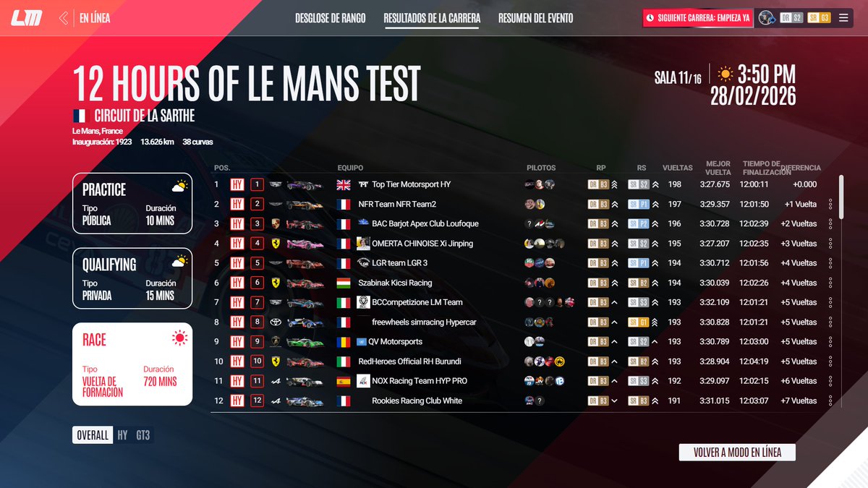Open the driver profile avatar in the header
This screenshot has width=868, height=488.
pos(767,18)
